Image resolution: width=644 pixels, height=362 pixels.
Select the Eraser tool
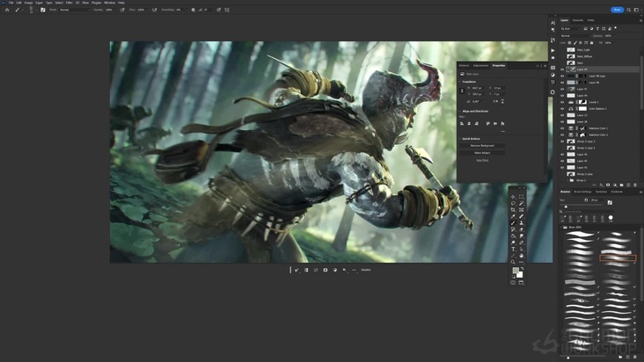pyautogui.click(x=521, y=229)
